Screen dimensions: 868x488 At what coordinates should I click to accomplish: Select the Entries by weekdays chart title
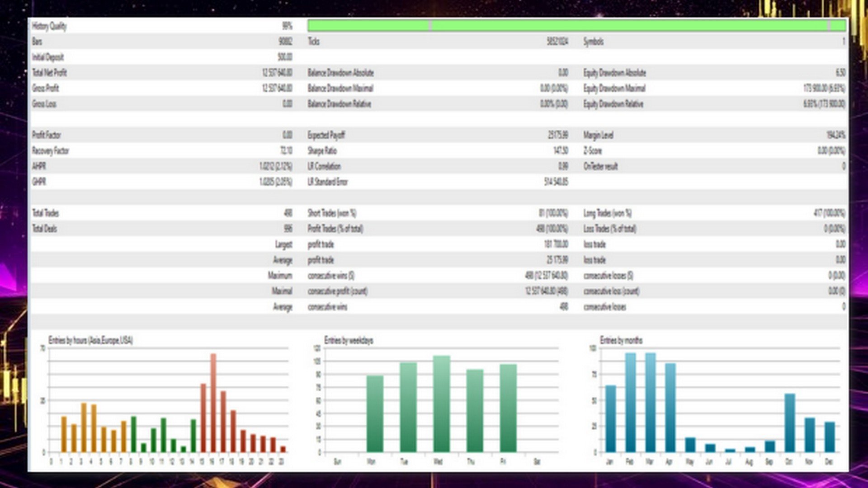click(x=349, y=340)
